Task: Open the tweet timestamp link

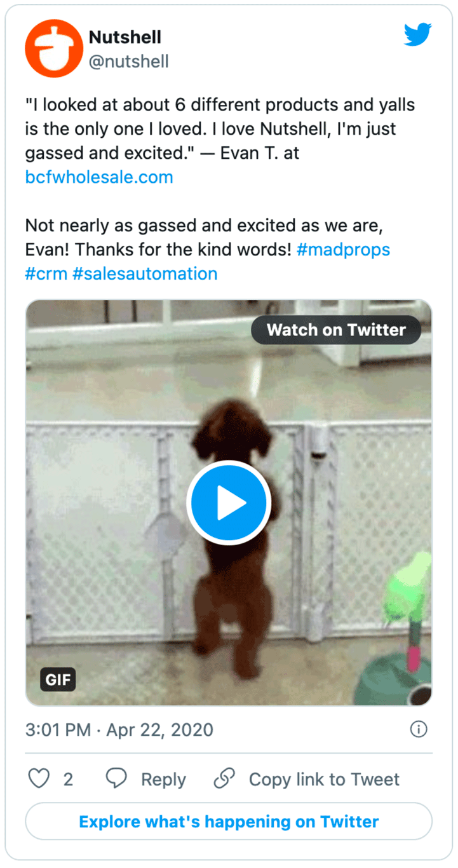Action: (x=118, y=729)
